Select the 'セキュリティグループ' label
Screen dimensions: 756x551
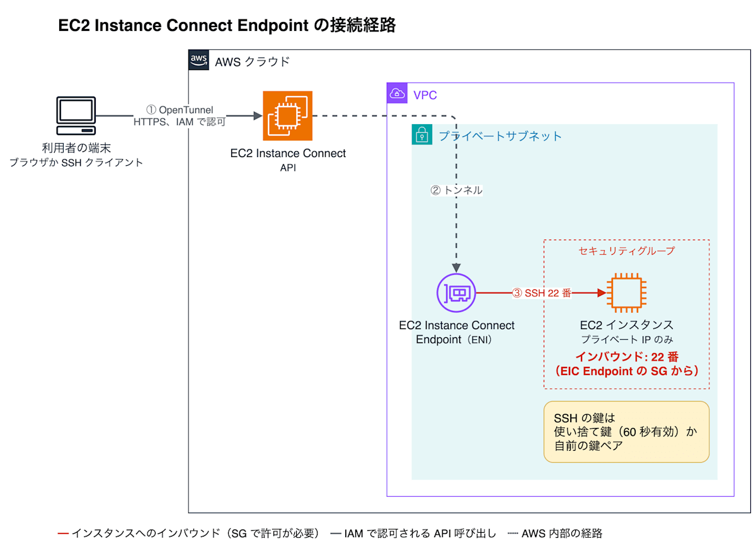[627, 251]
